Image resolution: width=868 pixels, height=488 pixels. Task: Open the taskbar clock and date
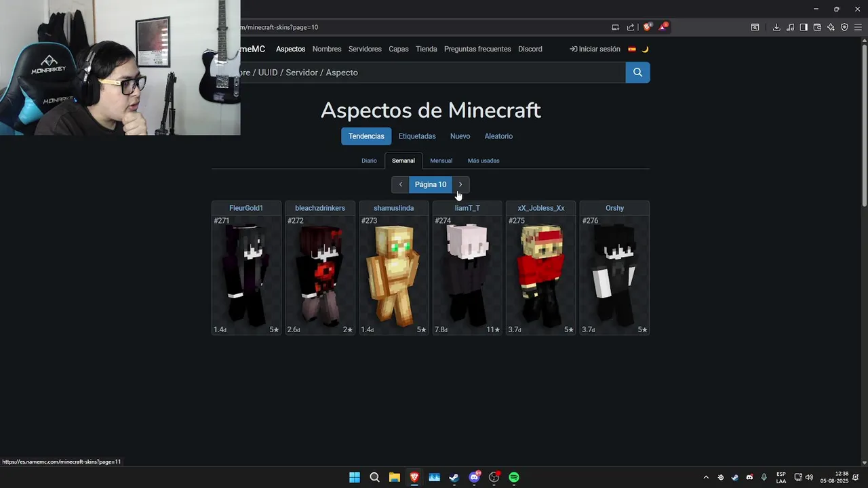(x=834, y=477)
